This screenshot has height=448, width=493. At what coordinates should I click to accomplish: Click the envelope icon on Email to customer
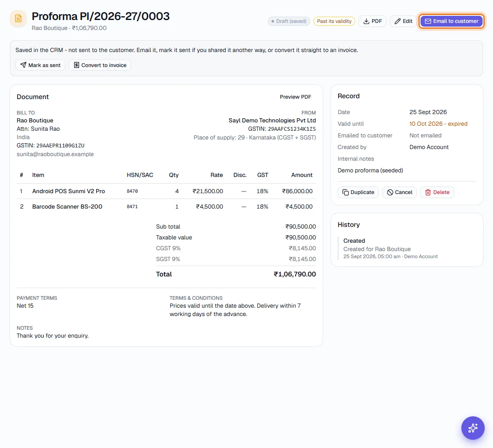pos(428,21)
